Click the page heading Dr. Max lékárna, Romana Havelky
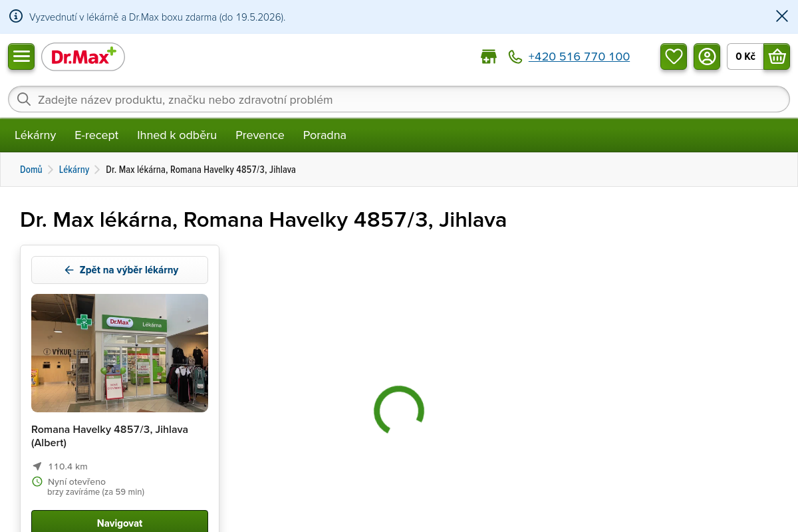 263,220
